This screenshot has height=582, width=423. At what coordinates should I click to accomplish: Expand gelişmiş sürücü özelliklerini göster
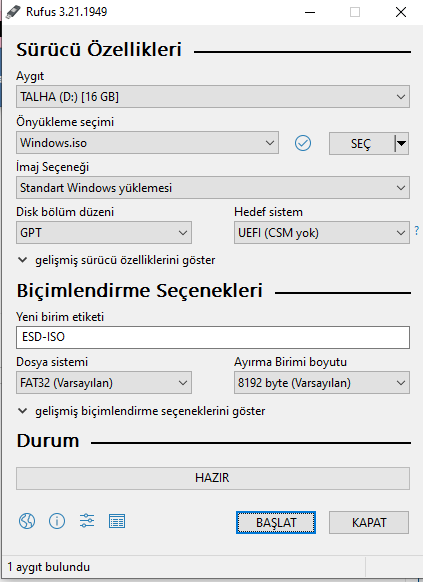tap(117, 260)
